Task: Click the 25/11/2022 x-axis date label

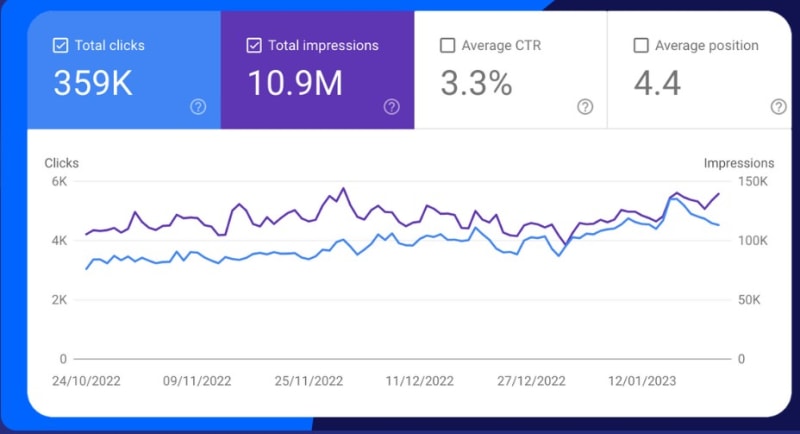Action: pos(309,381)
